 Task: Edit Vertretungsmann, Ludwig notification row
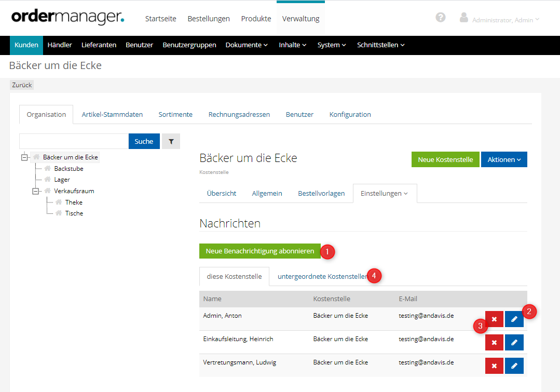(514, 366)
